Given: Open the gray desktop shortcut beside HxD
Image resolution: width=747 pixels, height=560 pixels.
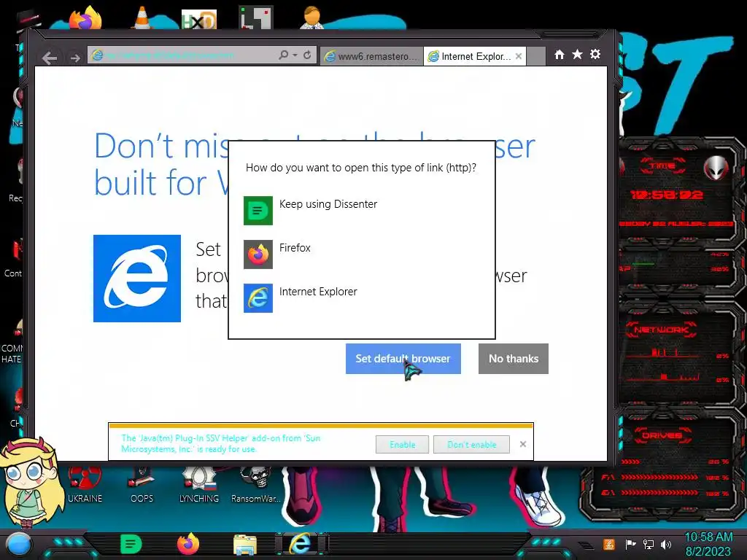Looking at the screenshot, I should pyautogui.click(x=256, y=17).
